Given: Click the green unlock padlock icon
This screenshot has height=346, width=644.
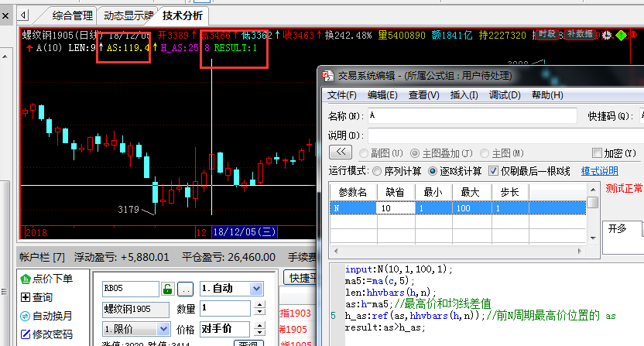Looking at the screenshot, I should [167, 289].
